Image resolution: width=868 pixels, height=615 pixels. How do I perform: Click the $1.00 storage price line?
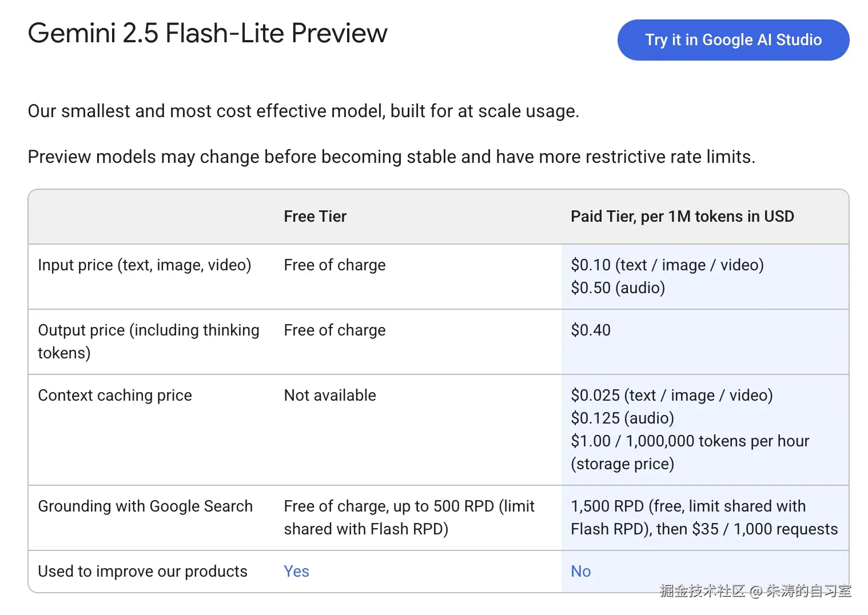[690, 441]
